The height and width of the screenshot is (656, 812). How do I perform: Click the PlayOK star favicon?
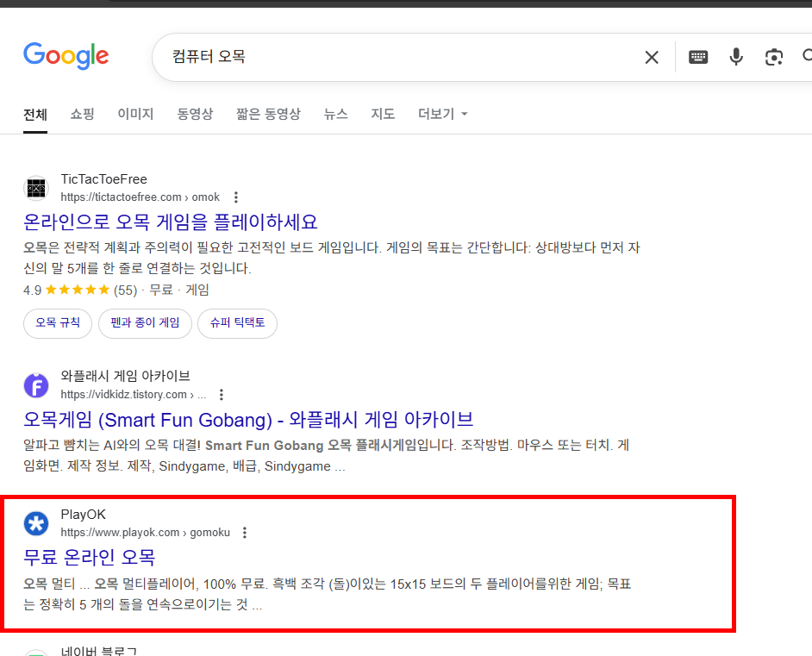tap(36, 523)
